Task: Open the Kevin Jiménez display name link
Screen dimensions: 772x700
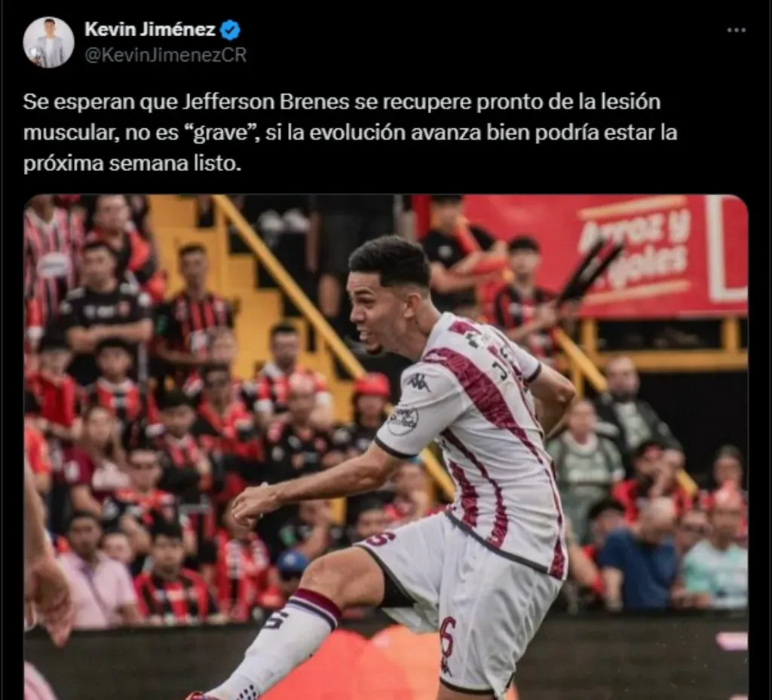Action: (x=150, y=29)
